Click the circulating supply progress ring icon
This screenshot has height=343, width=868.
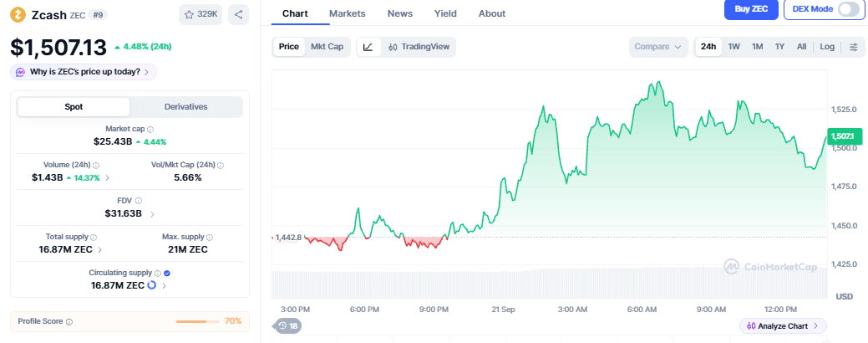pyautogui.click(x=152, y=285)
